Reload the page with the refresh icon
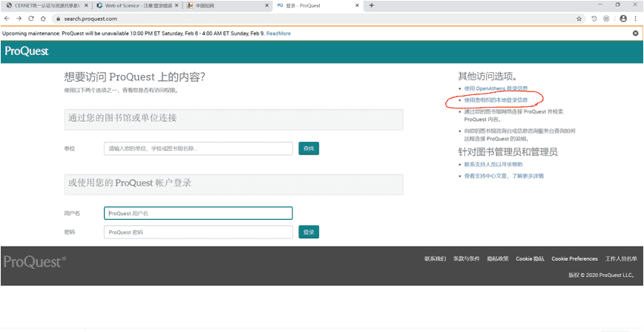The width and height of the screenshot is (644, 332). click(x=30, y=18)
